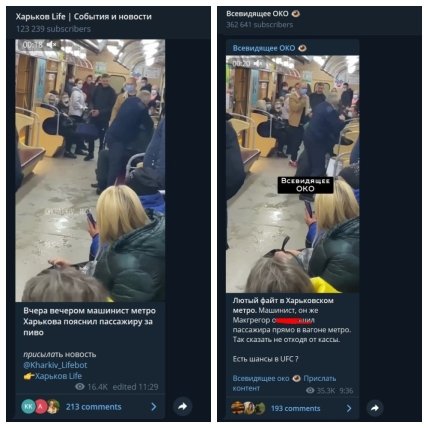Open the 213 comments thread

point(94,407)
